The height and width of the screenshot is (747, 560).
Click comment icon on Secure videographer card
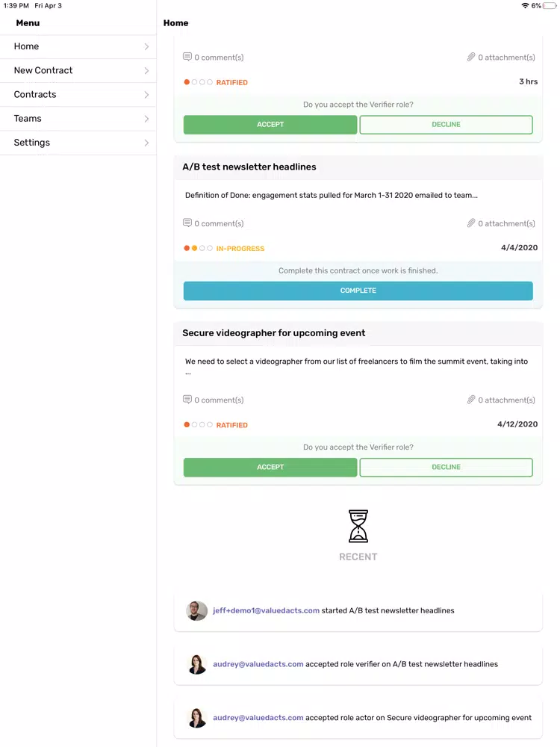click(x=187, y=399)
